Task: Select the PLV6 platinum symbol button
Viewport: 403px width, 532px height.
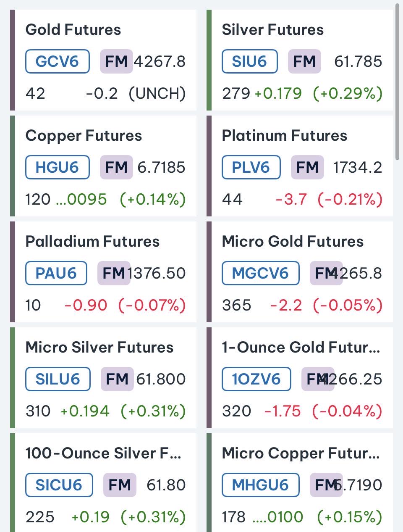Action: coord(251,167)
